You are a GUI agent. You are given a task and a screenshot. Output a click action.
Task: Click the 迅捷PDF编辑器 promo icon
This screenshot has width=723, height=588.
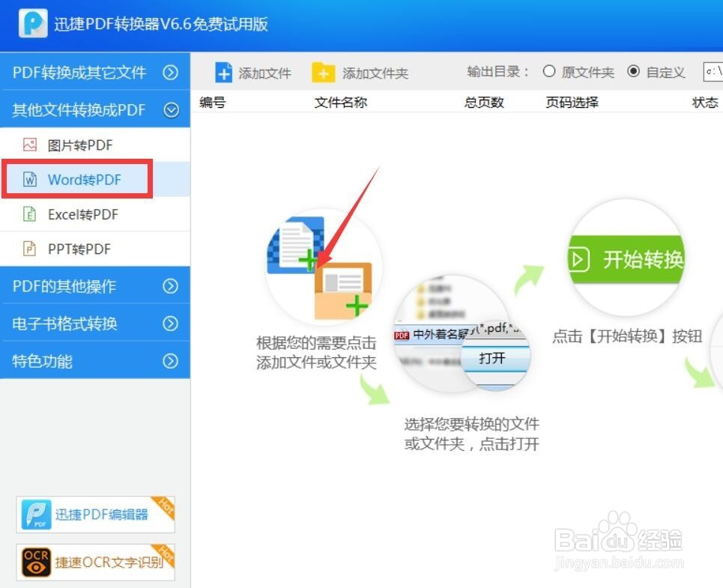(37, 515)
